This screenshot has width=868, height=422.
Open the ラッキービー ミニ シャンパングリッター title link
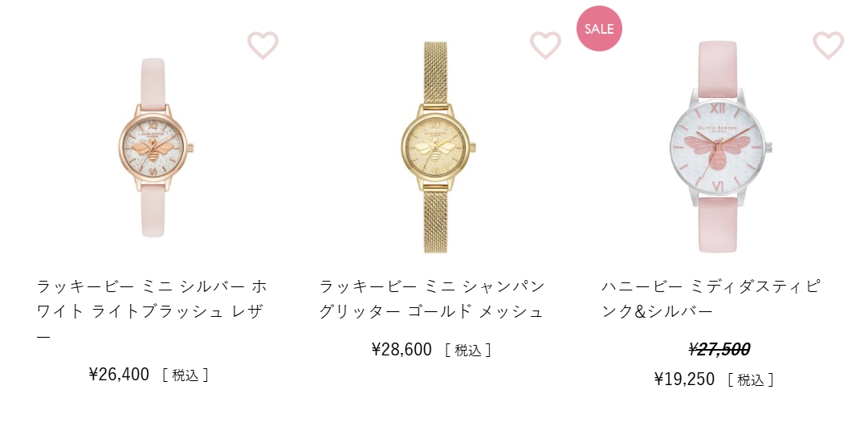click(432, 298)
